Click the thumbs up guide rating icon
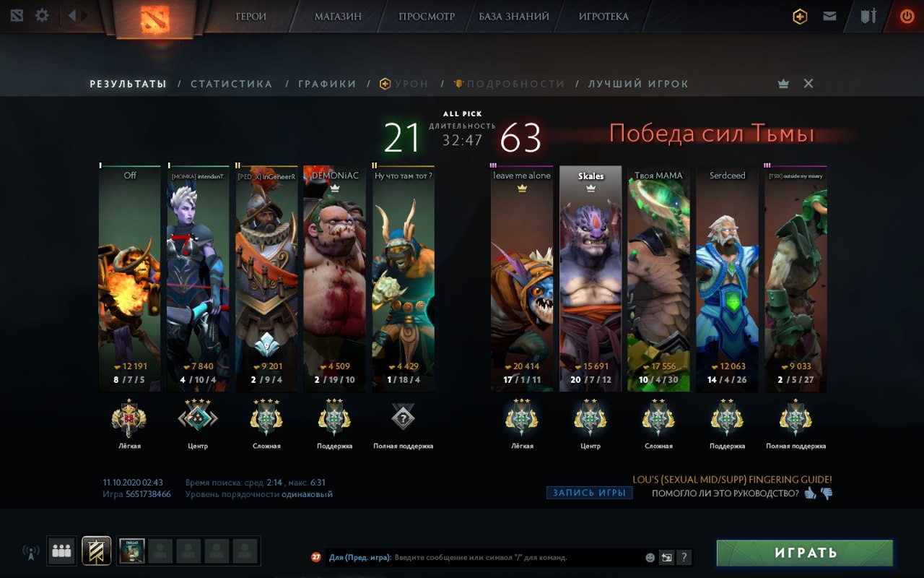 [x=811, y=493]
